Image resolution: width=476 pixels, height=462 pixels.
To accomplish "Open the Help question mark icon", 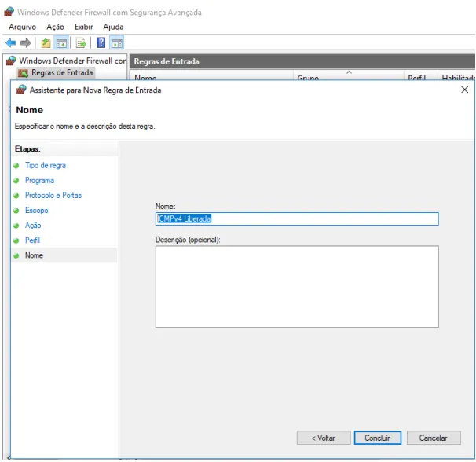I will tap(101, 43).
